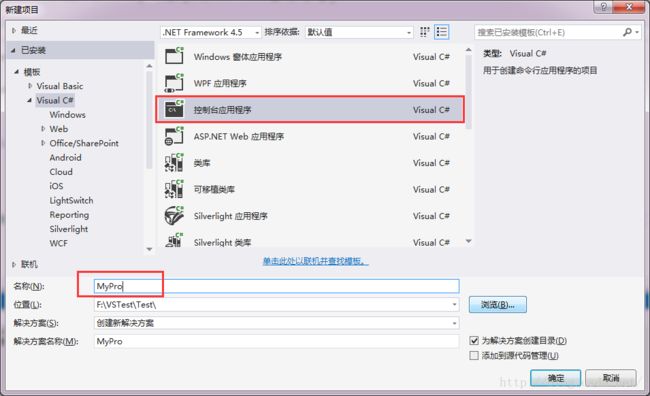This screenshot has width=650, height=396.
Task: Click the template list scrollbar thumb
Action: pos(469,92)
